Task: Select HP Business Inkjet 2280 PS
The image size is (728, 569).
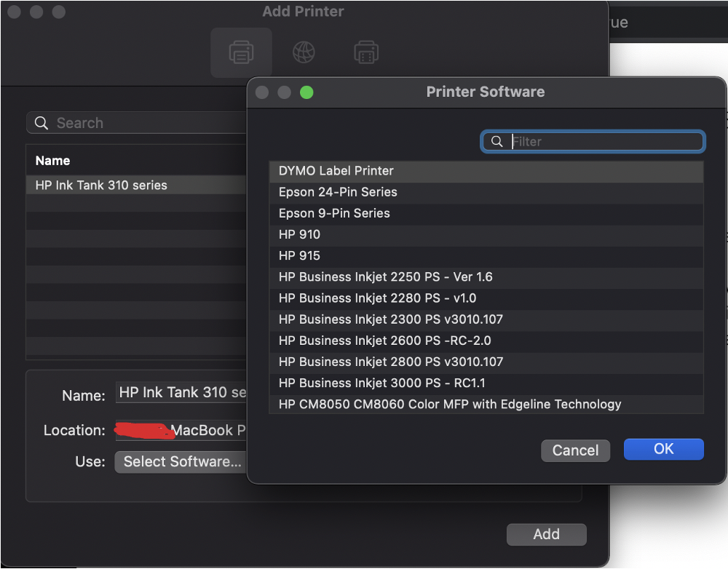Action: tap(486, 298)
